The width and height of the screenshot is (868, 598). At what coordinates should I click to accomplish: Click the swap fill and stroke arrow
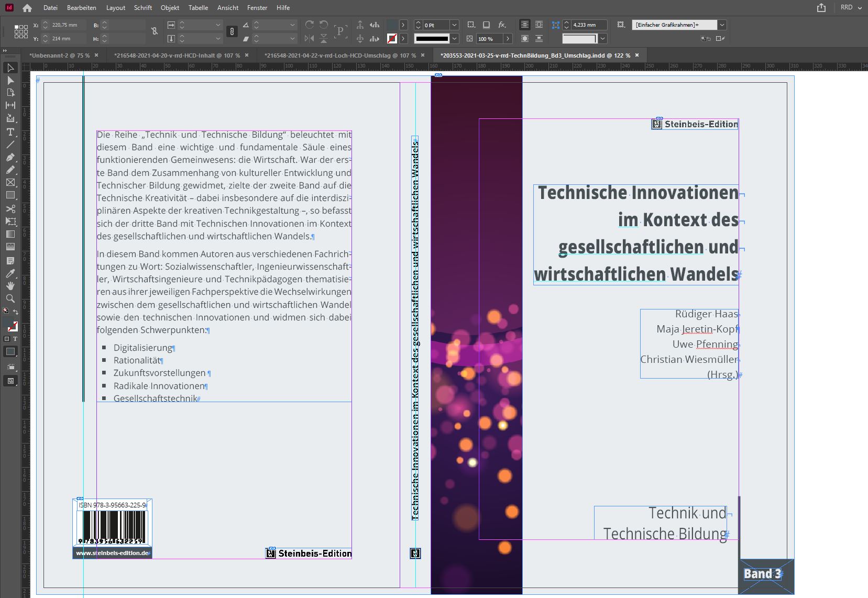[x=16, y=312]
